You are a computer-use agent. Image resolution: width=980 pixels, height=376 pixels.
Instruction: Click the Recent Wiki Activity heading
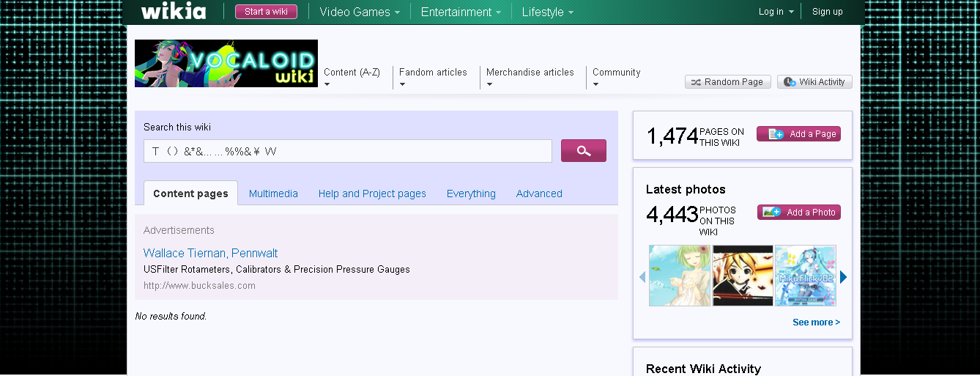[x=703, y=369]
